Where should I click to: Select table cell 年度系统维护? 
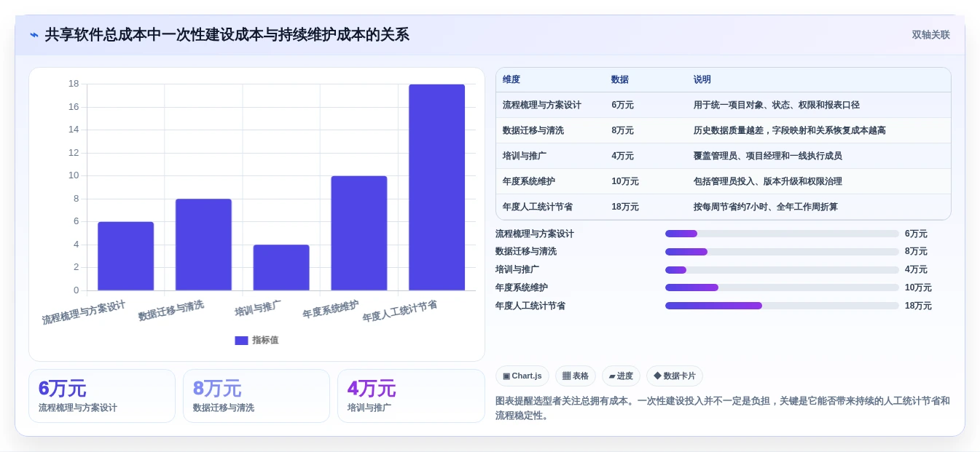pos(529,181)
